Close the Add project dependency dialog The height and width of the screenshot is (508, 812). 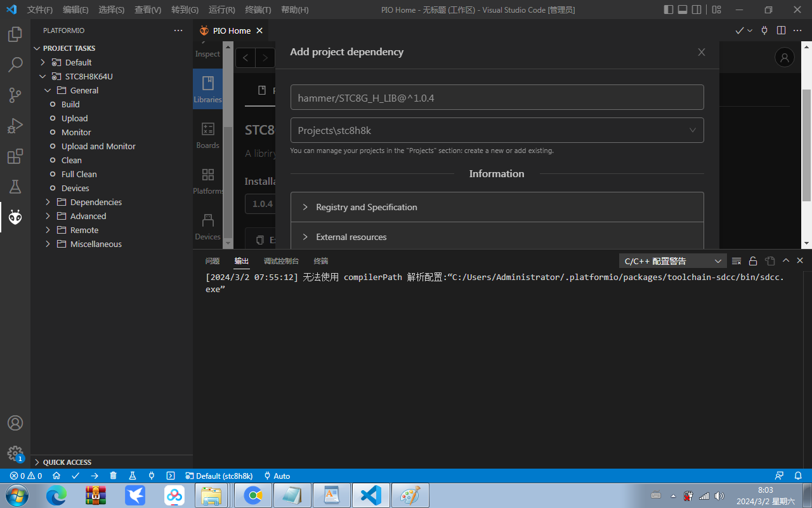[702, 52]
